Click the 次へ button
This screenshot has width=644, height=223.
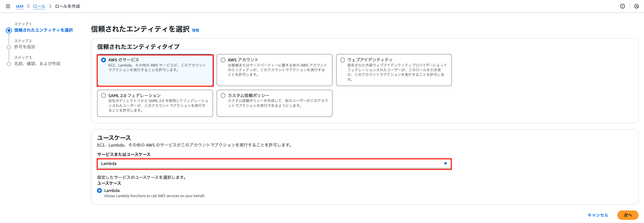click(628, 215)
